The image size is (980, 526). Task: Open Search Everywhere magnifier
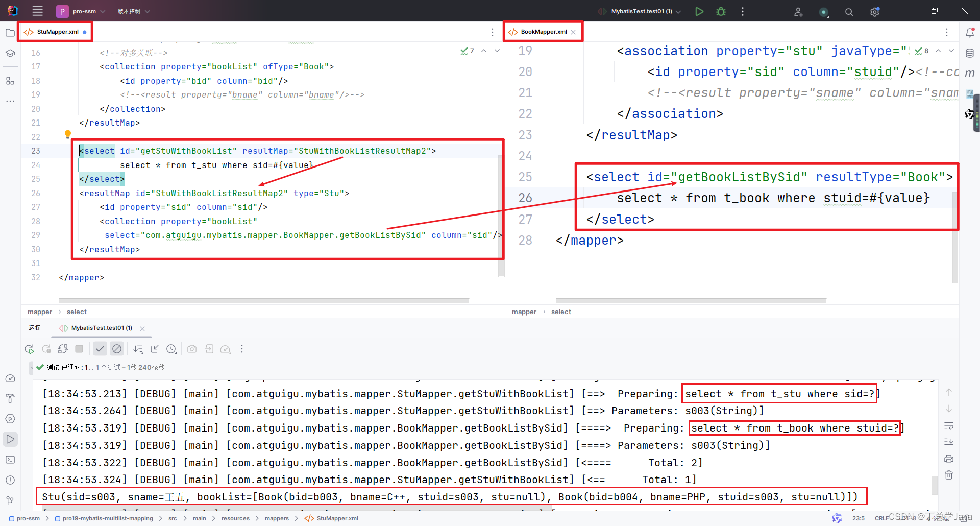849,12
